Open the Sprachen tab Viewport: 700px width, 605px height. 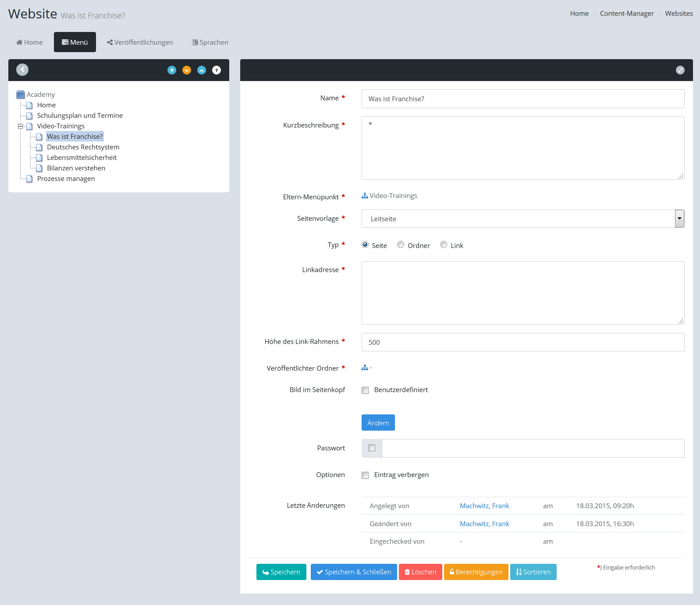coord(210,42)
